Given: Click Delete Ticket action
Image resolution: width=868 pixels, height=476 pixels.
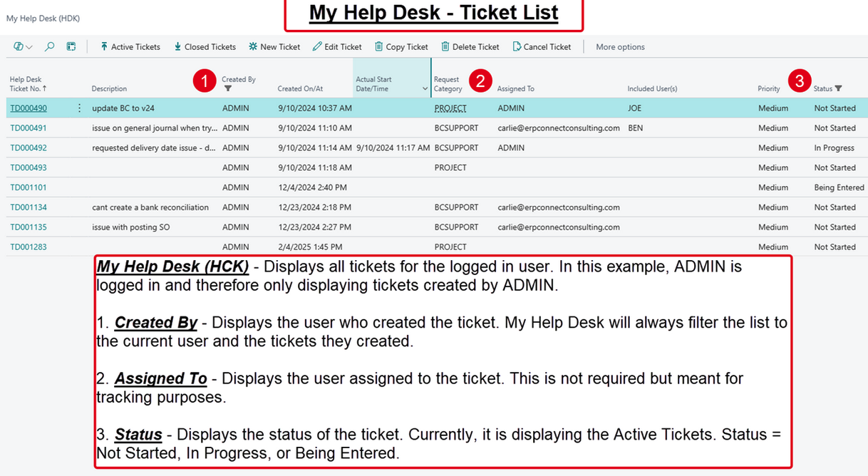Looking at the screenshot, I should [470, 47].
